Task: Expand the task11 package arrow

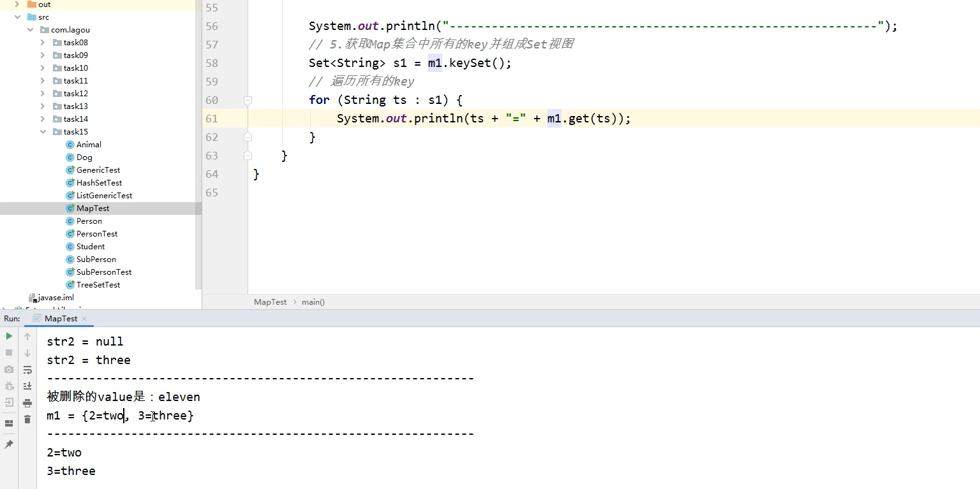Action: tap(43, 81)
